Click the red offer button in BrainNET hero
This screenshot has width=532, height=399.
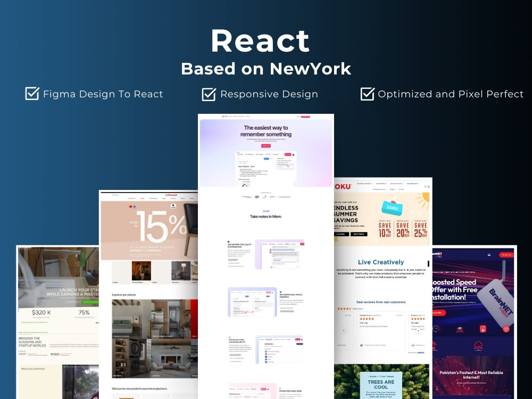(438, 313)
